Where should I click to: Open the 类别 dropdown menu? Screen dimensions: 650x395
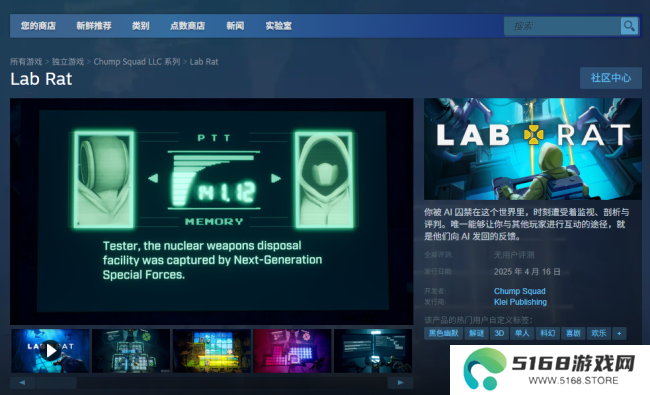tap(141, 26)
